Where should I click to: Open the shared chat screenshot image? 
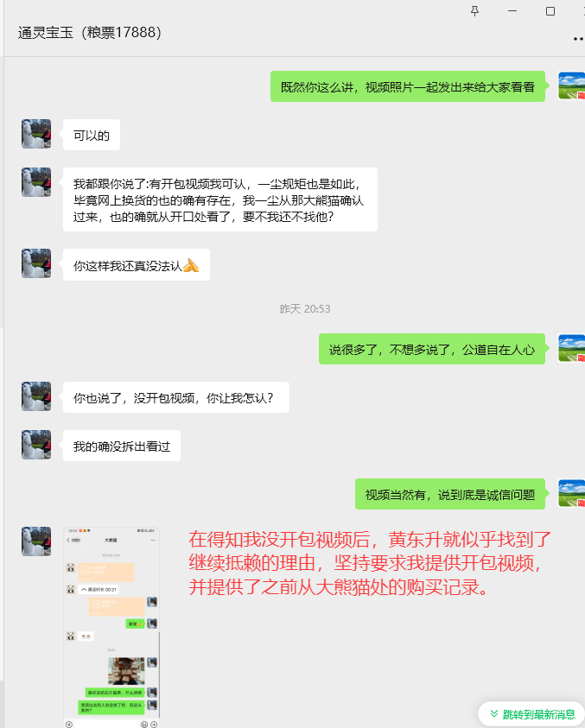click(111, 627)
